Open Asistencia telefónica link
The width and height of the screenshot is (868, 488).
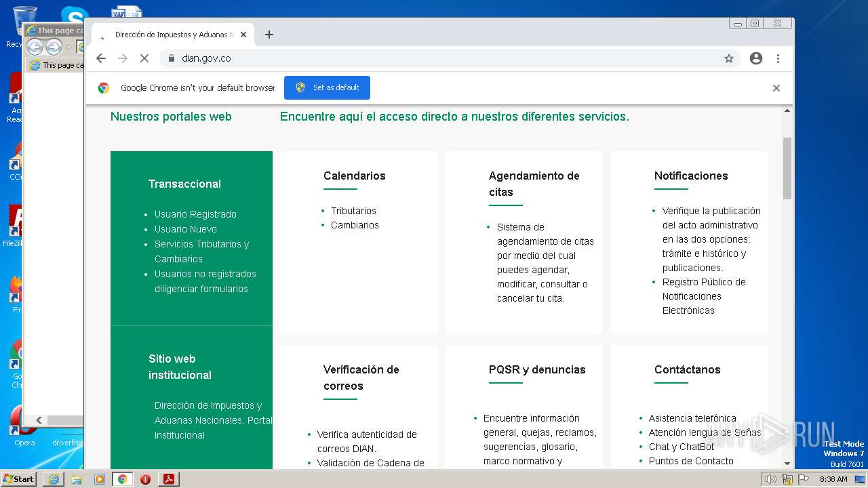pos(692,418)
